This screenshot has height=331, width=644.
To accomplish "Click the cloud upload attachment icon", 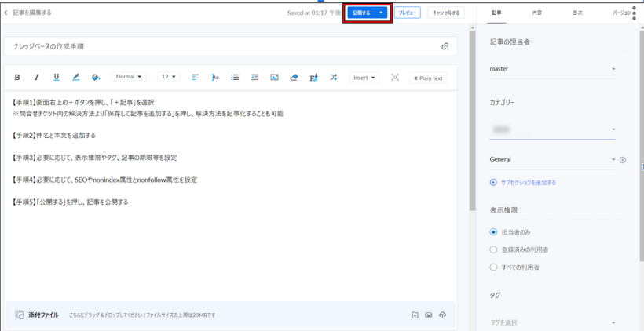I will click(x=442, y=315).
